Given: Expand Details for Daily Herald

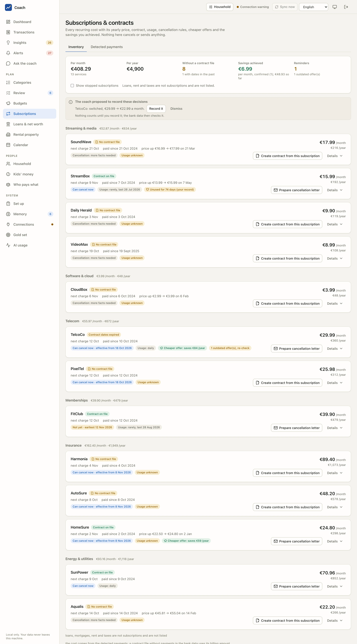Looking at the screenshot, I should click(x=335, y=224).
